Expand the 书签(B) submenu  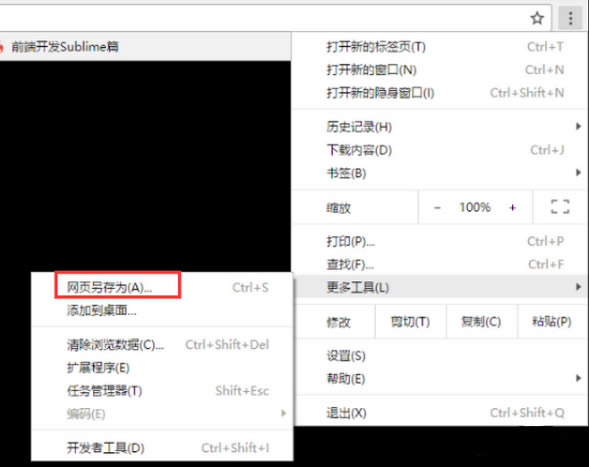click(438, 173)
